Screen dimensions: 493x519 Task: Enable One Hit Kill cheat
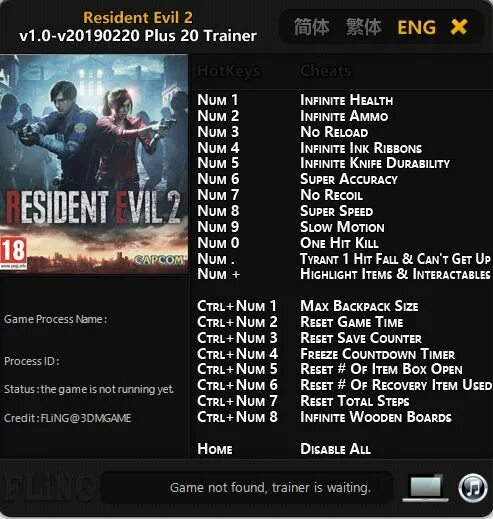(x=339, y=243)
